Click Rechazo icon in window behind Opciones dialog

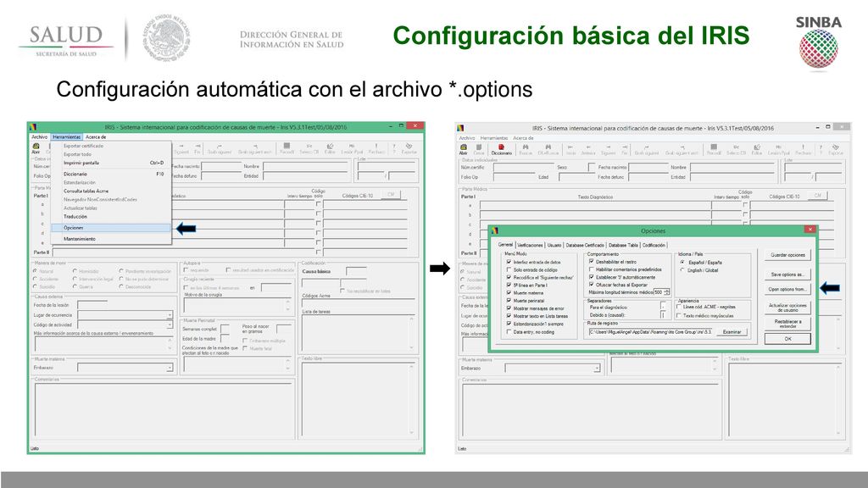(x=804, y=149)
